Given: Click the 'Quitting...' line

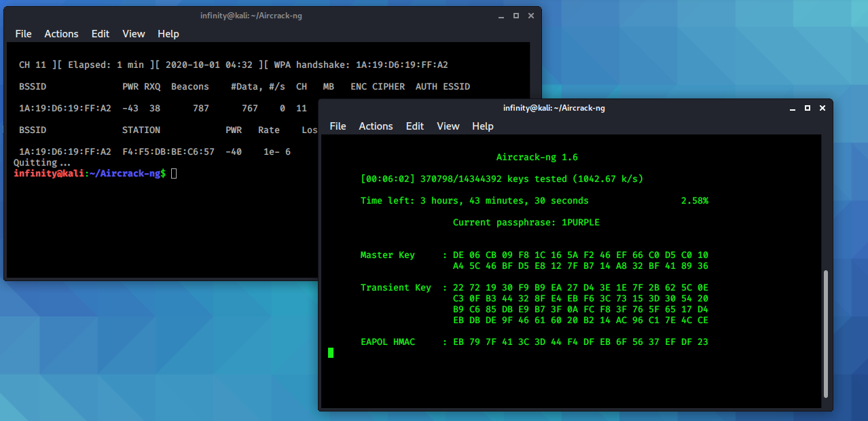Looking at the screenshot, I should (x=42, y=163).
